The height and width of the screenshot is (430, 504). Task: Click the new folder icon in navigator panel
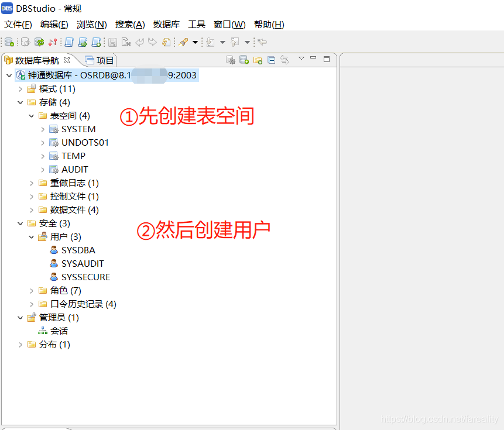pos(258,60)
